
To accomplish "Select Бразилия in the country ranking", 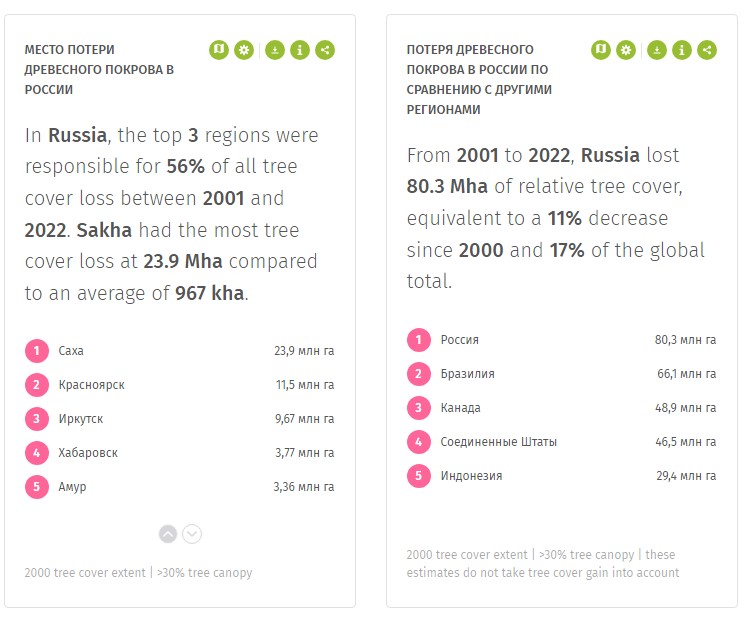I will click(x=467, y=374).
